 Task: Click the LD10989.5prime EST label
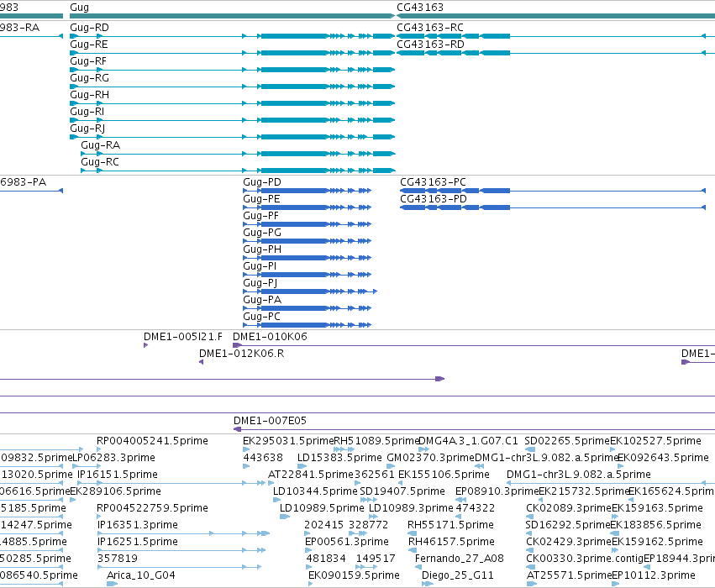point(322,508)
